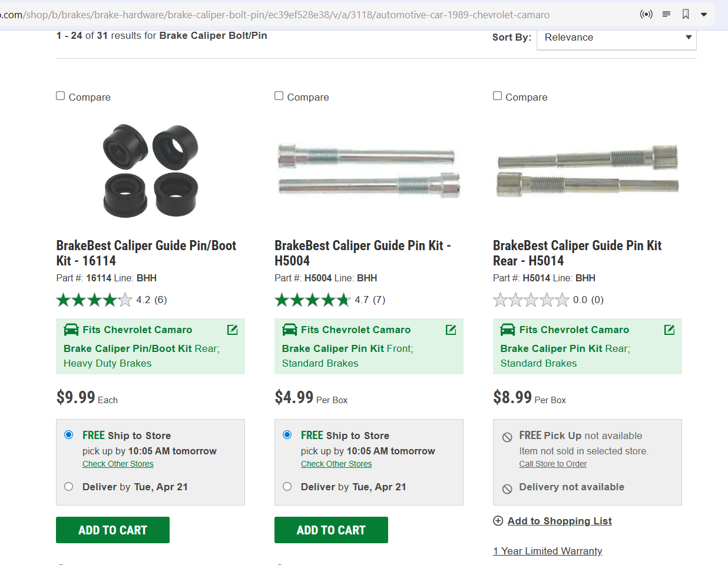
Task: Open 1 Year Limited Warranty link
Action: click(548, 551)
